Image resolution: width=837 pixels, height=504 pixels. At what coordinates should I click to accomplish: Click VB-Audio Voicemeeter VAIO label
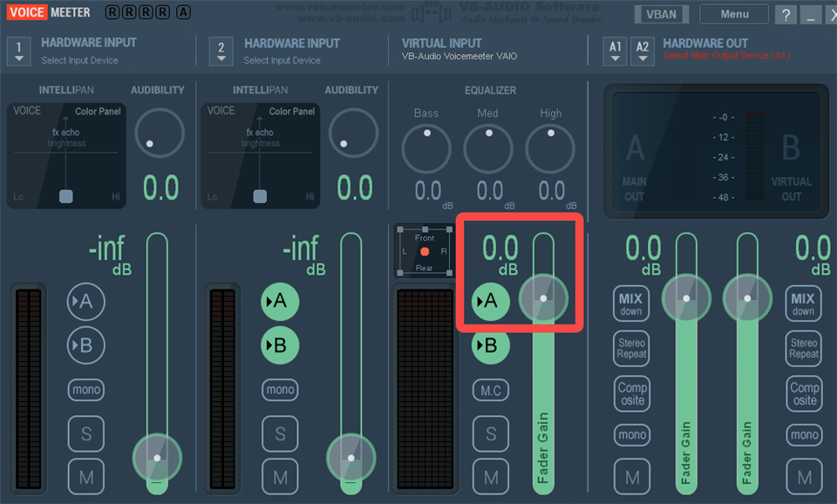coord(459,56)
